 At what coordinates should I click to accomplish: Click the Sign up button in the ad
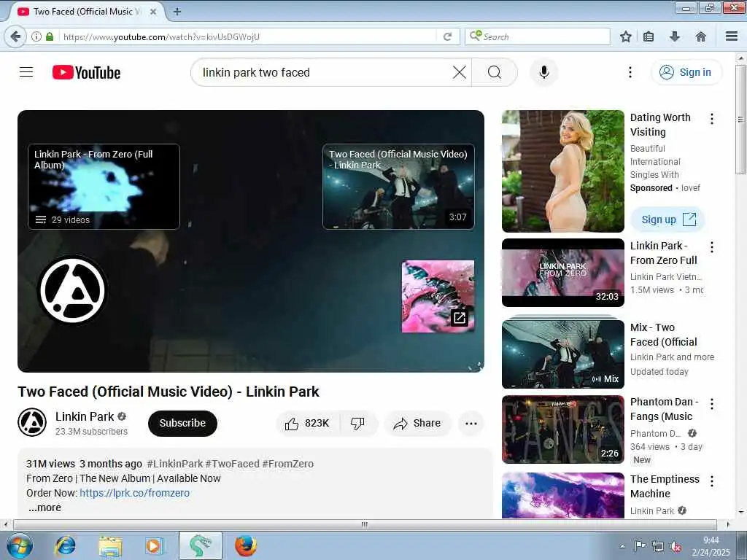pos(667,219)
